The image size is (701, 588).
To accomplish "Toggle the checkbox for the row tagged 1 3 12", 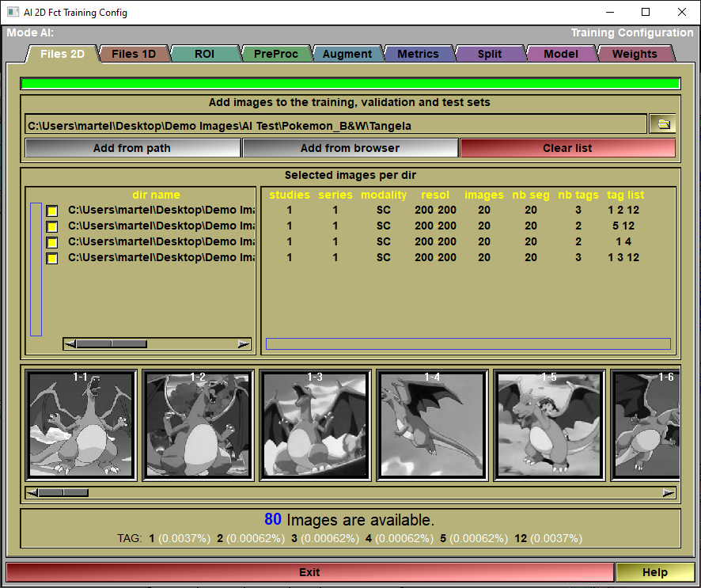I will 52,258.
